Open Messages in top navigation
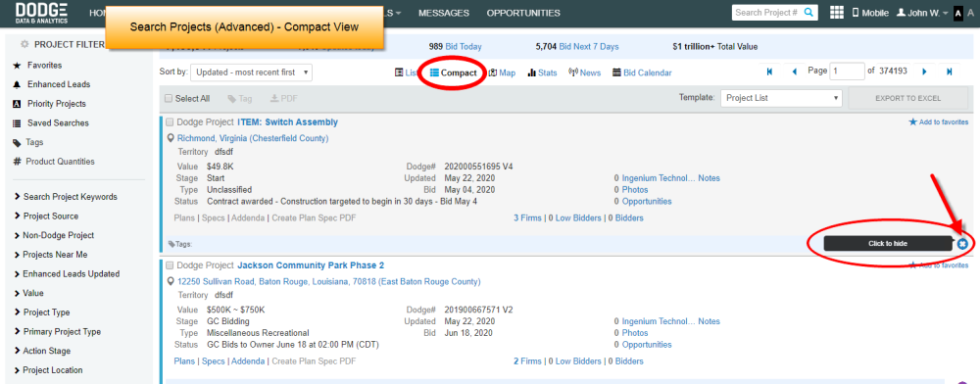 point(444,13)
